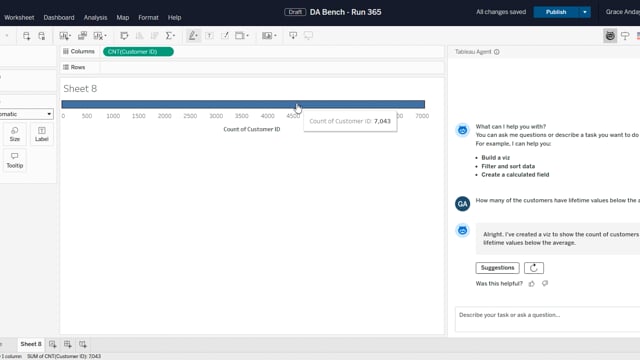Click the Sheet 8 title
This screenshot has height=360, width=640.
click(x=80, y=89)
